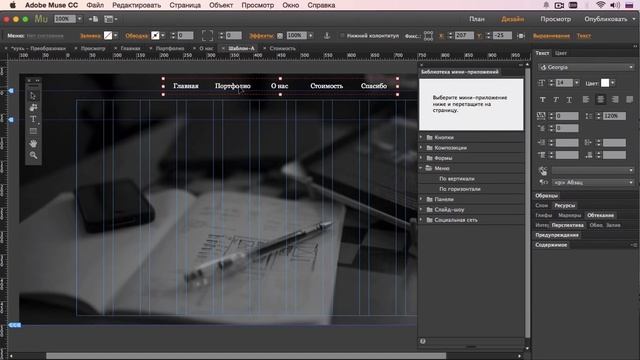Click the stroke color swatch
Viewport: 640px width, 360px height.
click(155, 36)
